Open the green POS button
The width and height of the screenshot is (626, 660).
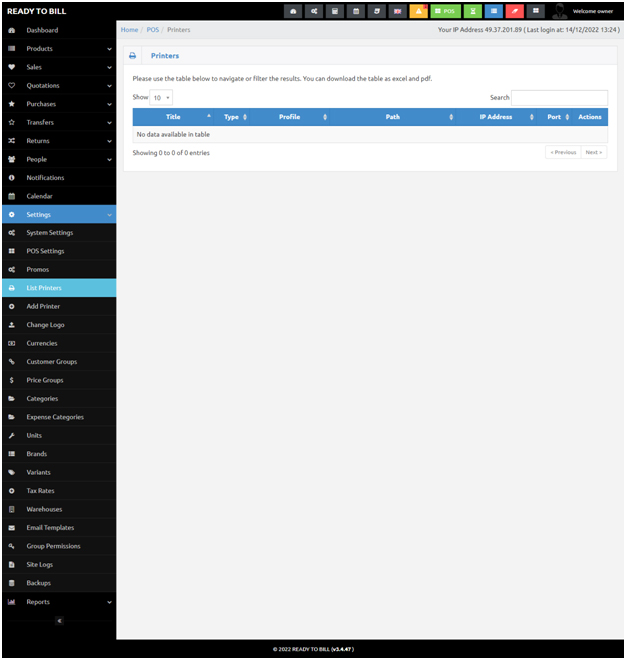tap(445, 11)
